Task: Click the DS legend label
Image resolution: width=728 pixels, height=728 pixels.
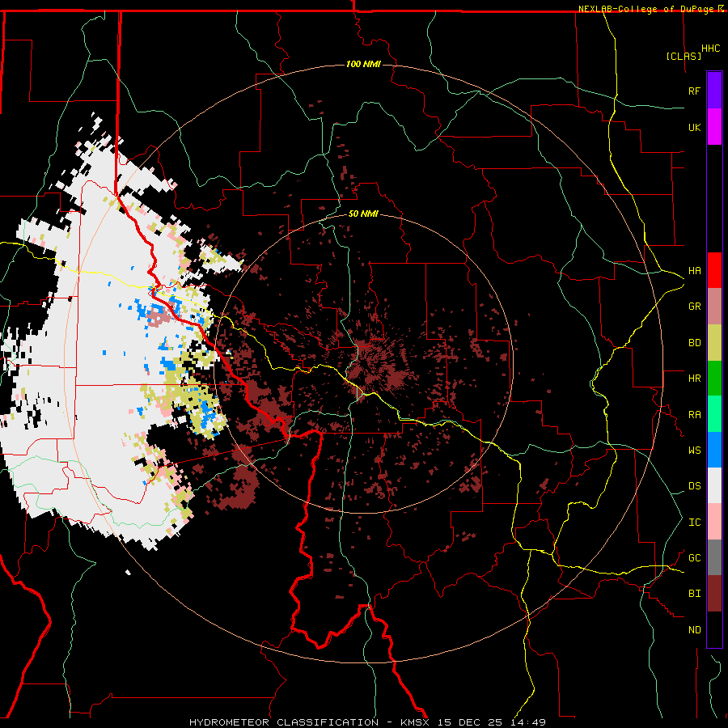Action: click(694, 486)
